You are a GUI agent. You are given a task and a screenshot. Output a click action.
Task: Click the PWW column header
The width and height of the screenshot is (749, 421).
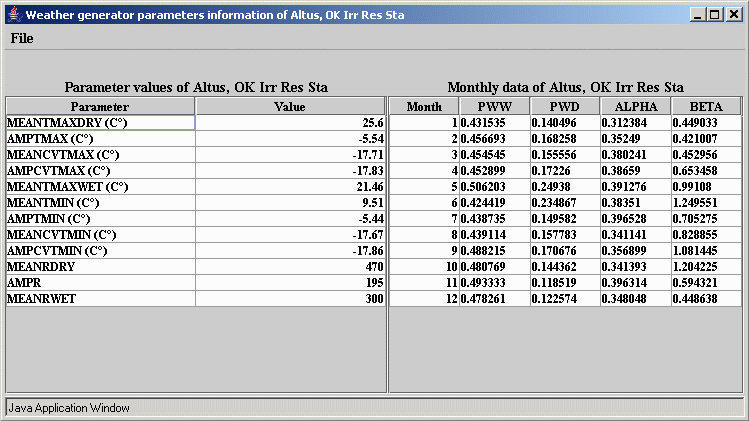pyautogui.click(x=494, y=106)
